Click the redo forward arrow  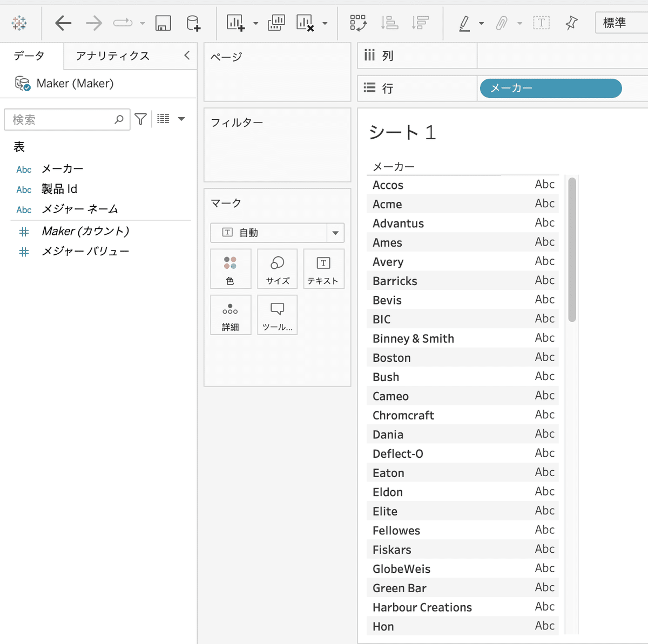pos(94,23)
